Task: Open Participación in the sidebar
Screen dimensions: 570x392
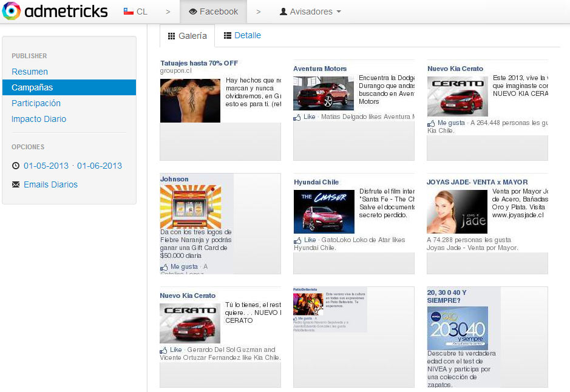Action: (36, 103)
